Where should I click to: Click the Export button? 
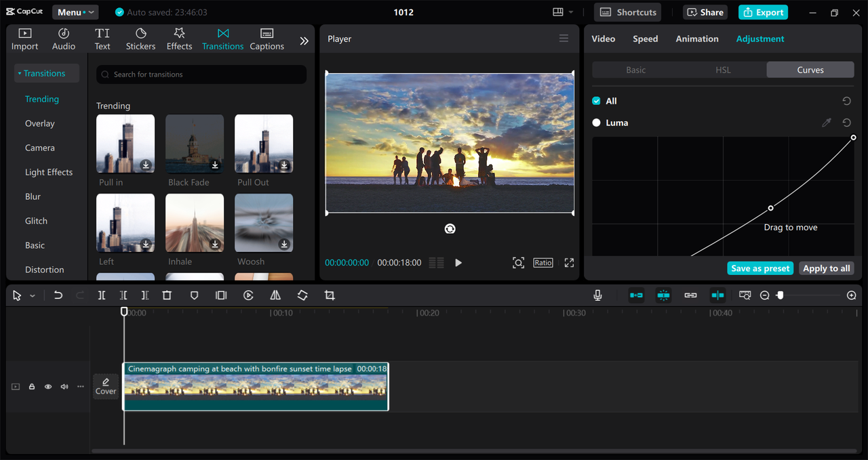click(763, 12)
